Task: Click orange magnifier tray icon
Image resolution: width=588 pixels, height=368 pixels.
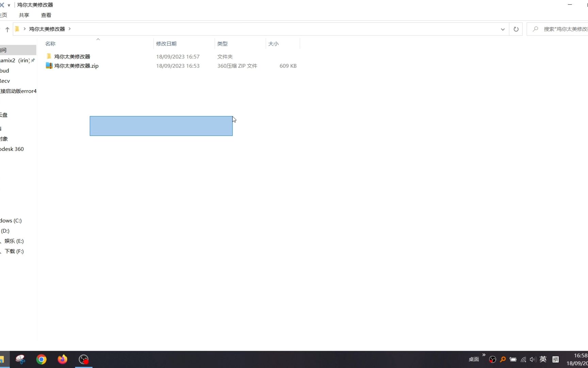Action: point(503,359)
